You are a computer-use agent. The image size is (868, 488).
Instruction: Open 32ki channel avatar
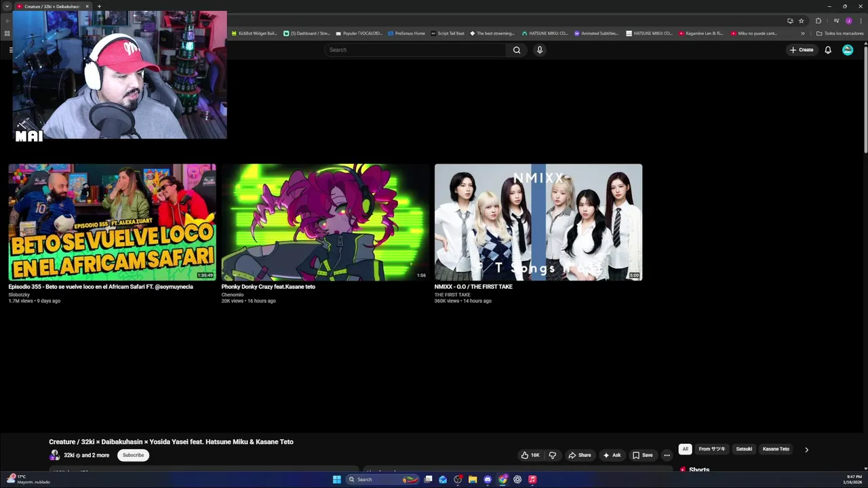(54, 455)
